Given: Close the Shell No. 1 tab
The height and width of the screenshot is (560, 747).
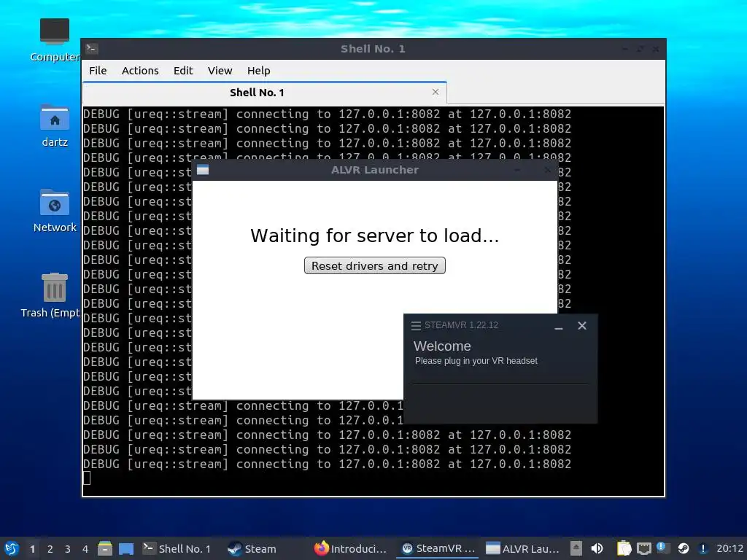Looking at the screenshot, I should 435,92.
